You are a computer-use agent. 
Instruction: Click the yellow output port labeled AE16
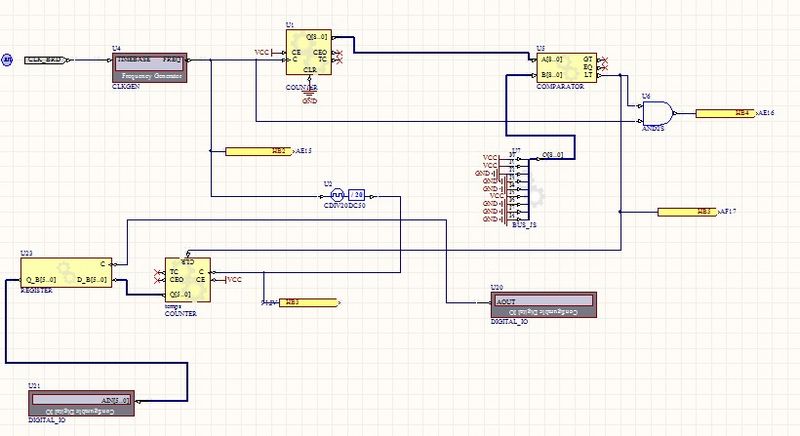coord(725,114)
